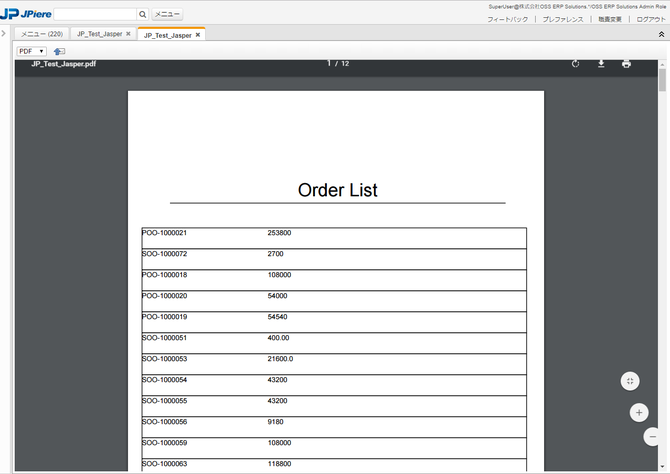Click the amount 21600.0
This screenshot has width=670, height=474.
tap(280, 359)
